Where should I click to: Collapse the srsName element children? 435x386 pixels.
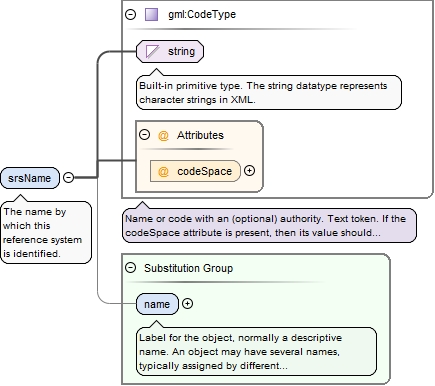tap(68, 177)
